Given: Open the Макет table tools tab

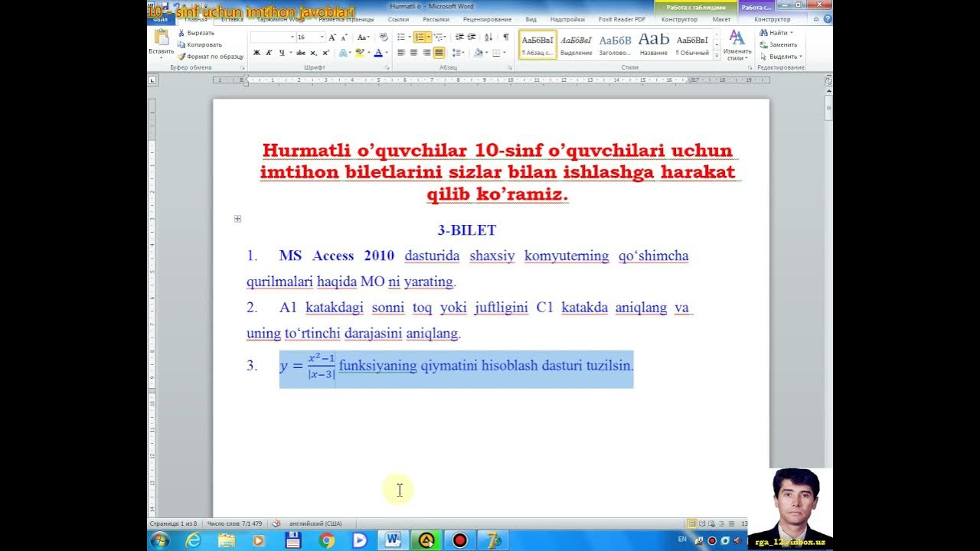Looking at the screenshot, I should click(x=721, y=19).
